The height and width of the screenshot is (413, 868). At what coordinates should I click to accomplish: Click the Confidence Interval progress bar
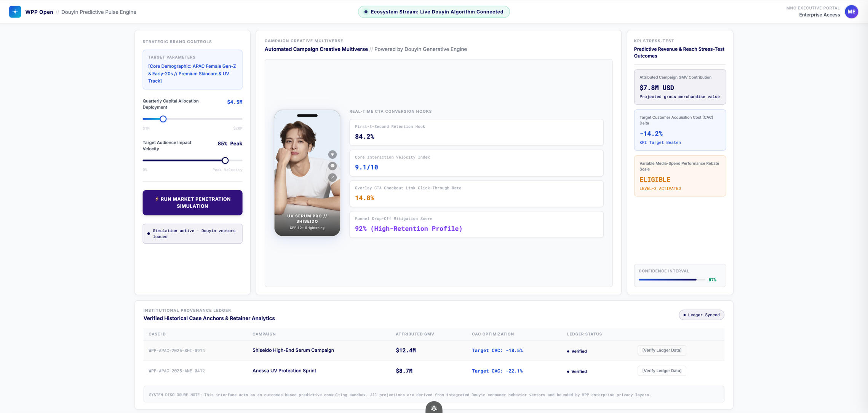[672, 280]
